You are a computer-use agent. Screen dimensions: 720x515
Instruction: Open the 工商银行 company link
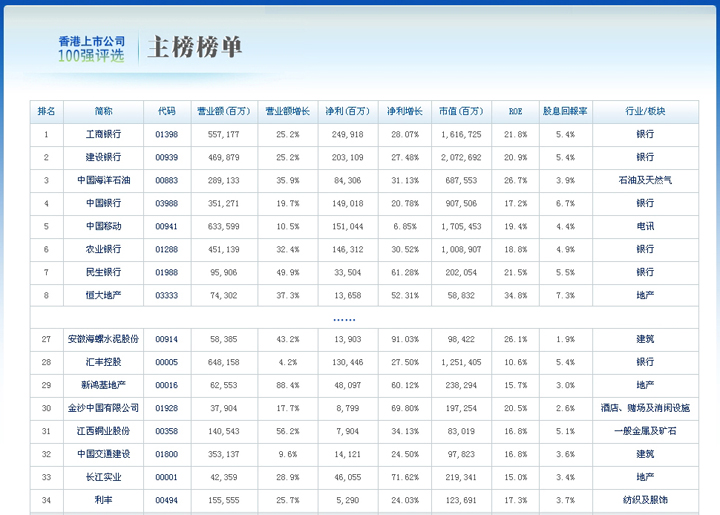click(104, 134)
